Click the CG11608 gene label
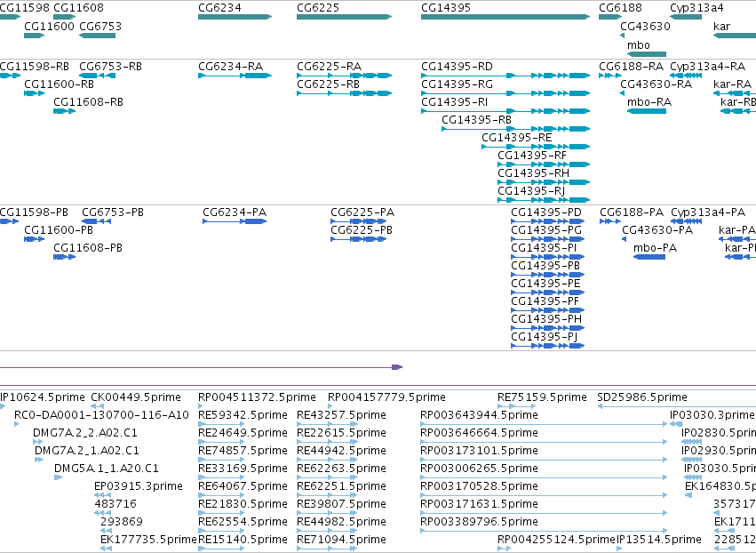The width and height of the screenshot is (756, 553). [78, 8]
